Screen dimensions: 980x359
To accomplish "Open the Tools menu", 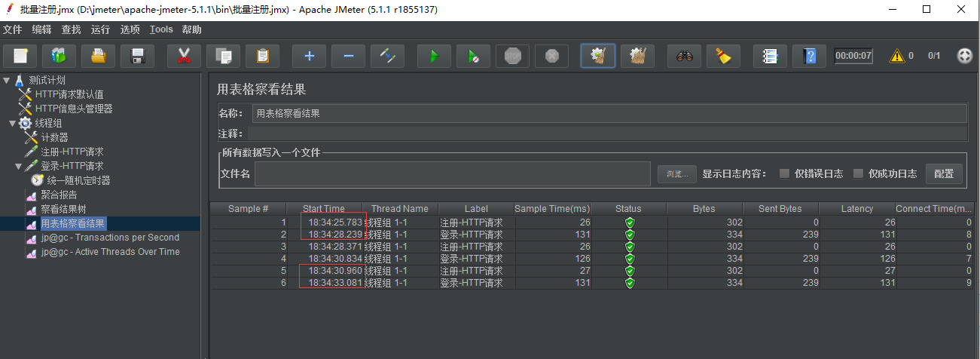I will coord(161,29).
